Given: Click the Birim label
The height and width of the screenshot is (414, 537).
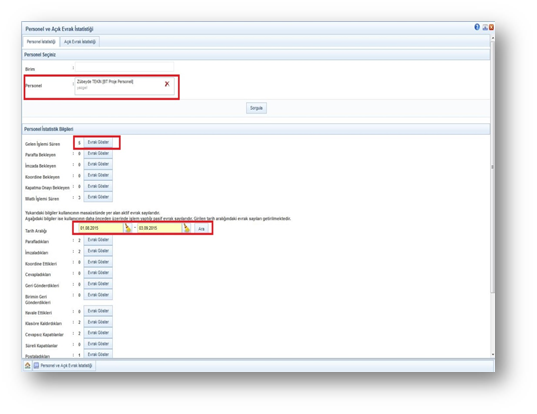Looking at the screenshot, I should pyautogui.click(x=30, y=69).
